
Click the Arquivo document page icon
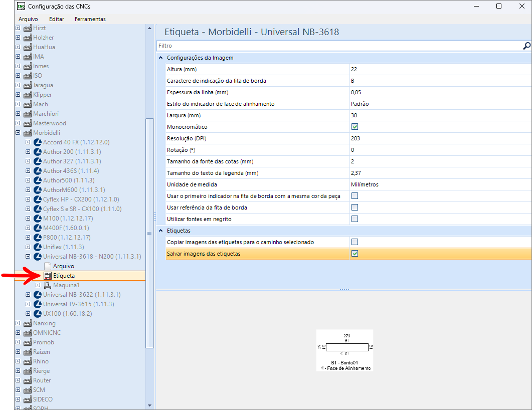(x=48, y=266)
